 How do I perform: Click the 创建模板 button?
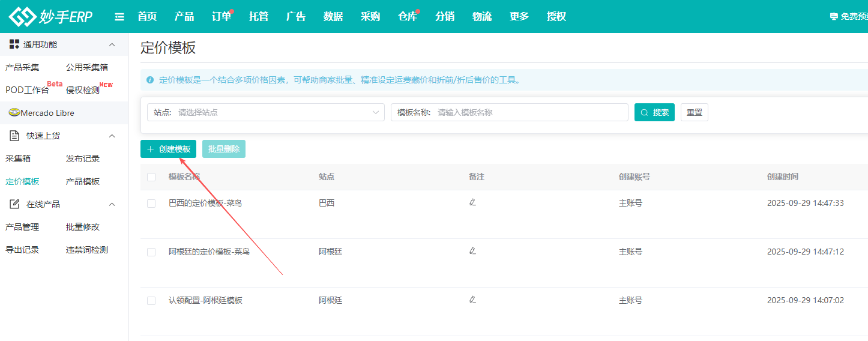click(168, 149)
